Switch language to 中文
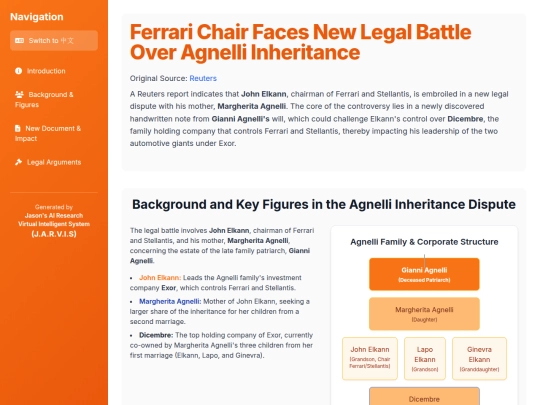The width and height of the screenshot is (540, 405). [54, 41]
